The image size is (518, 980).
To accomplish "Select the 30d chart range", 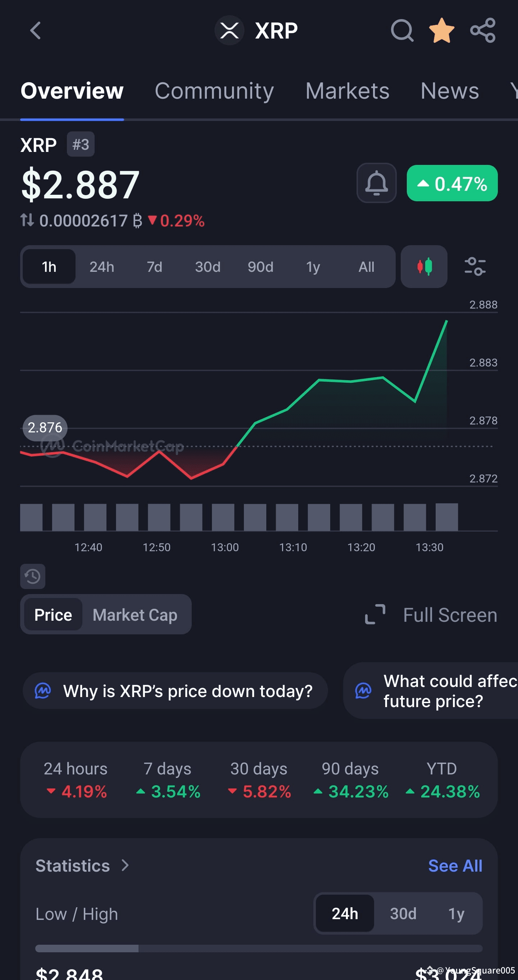I will click(208, 267).
